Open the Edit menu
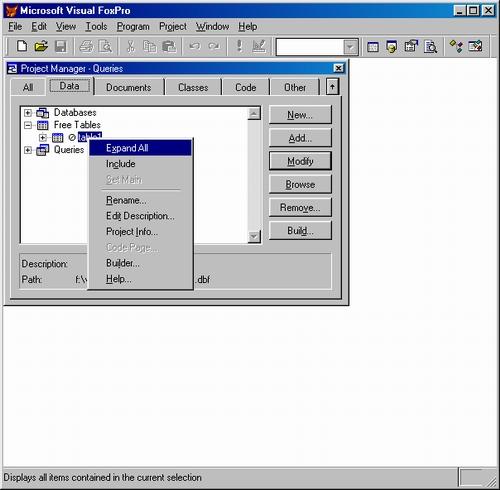The height and width of the screenshot is (490, 500). 39,27
